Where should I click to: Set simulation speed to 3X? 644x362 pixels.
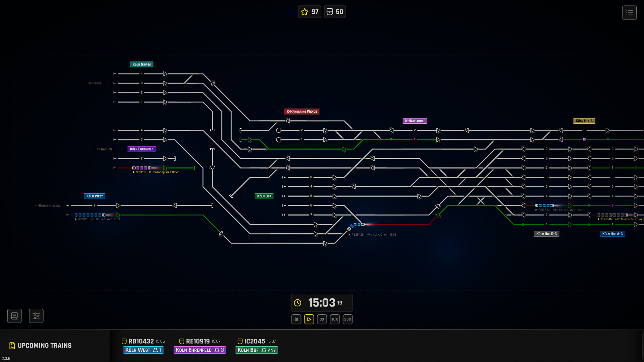pos(322,319)
